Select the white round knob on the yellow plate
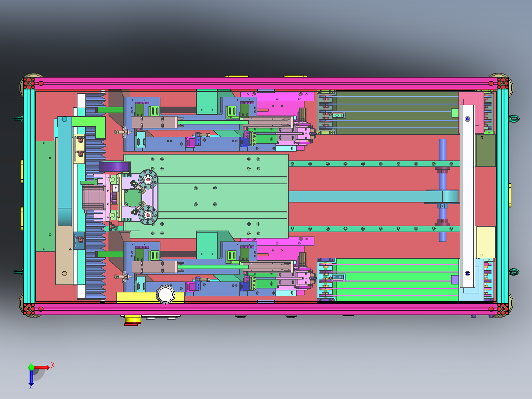Viewport: 532px width, 399px height. [x=165, y=294]
